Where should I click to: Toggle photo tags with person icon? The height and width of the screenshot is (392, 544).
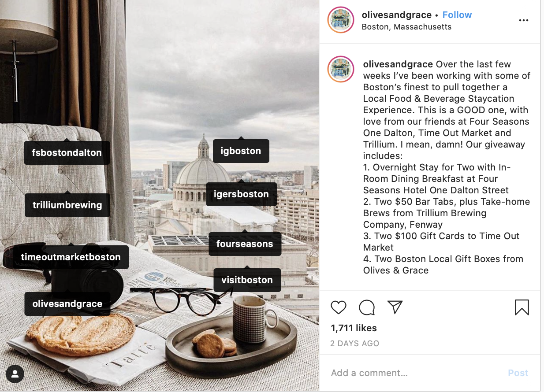point(15,374)
